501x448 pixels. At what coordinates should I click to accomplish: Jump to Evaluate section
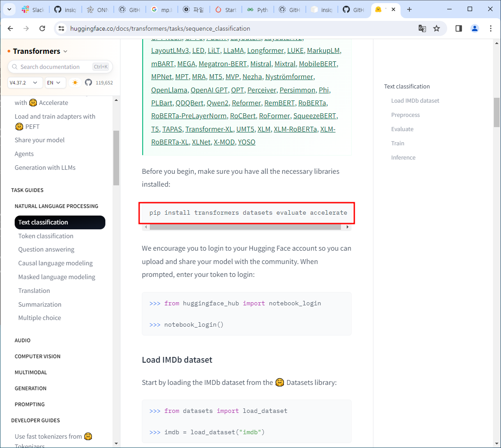(402, 129)
